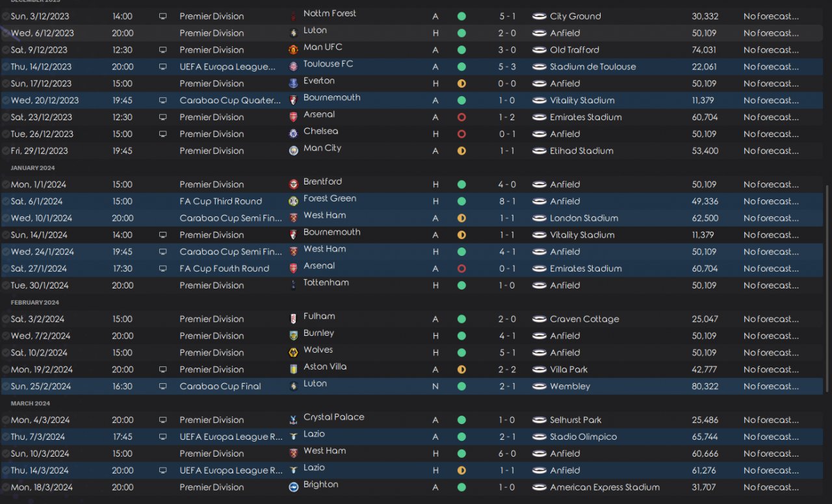
Task: Select the Chelsea club crest
Action: point(293,134)
